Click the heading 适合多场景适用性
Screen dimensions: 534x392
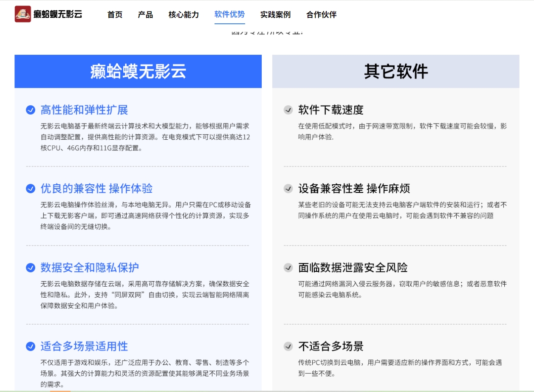pyautogui.click(x=84, y=346)
